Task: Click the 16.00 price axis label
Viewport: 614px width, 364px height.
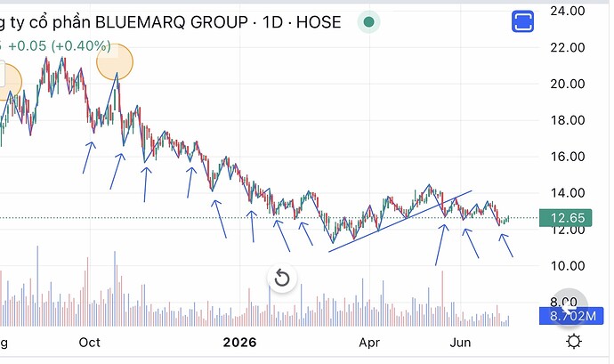Action: click(568, 157)
